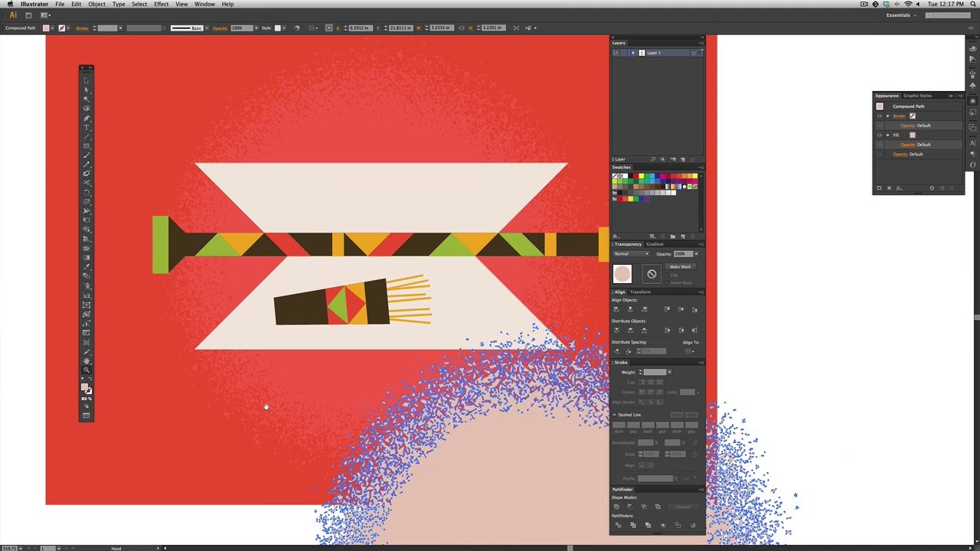Image resolution: width=980 pixels, height=551 pixels.
Task: Click Vertical Distribute Top in the Align panel
Action: click(x=616, y=330)
